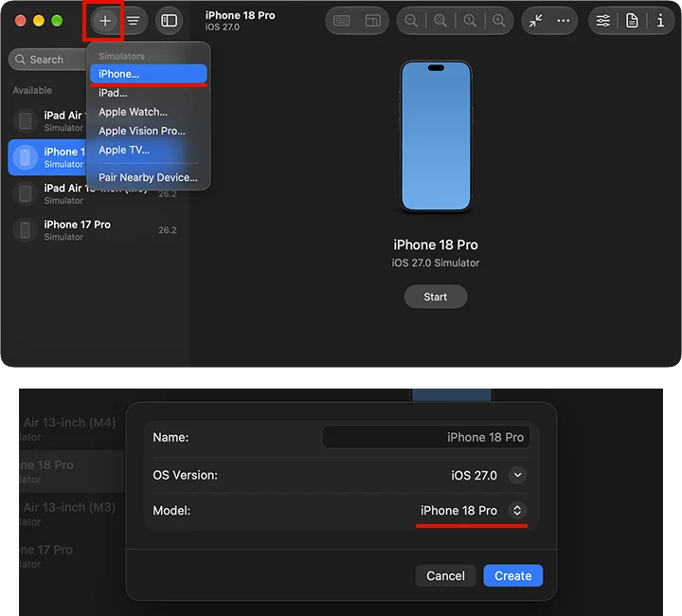Choose Apple Watch... menu entry
The width and height of the screenshot is (682, 616).
click(149, 112)
